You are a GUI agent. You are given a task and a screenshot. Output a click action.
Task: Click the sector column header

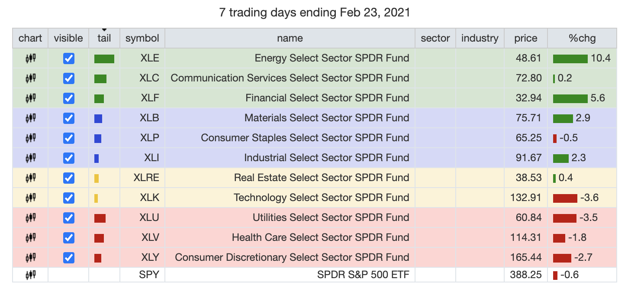[x=435, y=38]
